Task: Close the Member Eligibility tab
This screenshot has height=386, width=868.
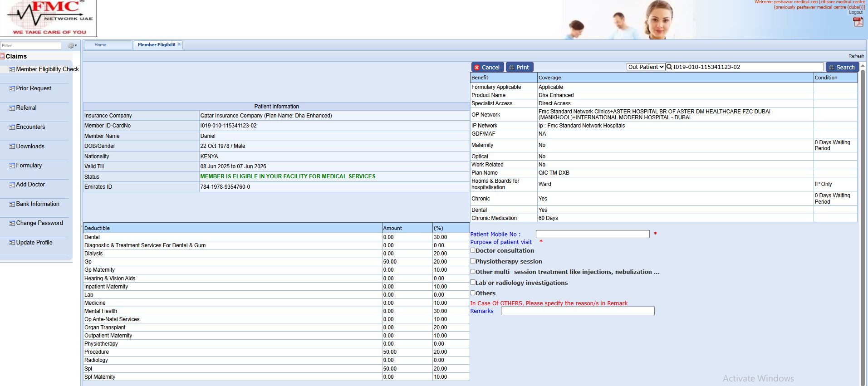Action: tap(179, 44)
